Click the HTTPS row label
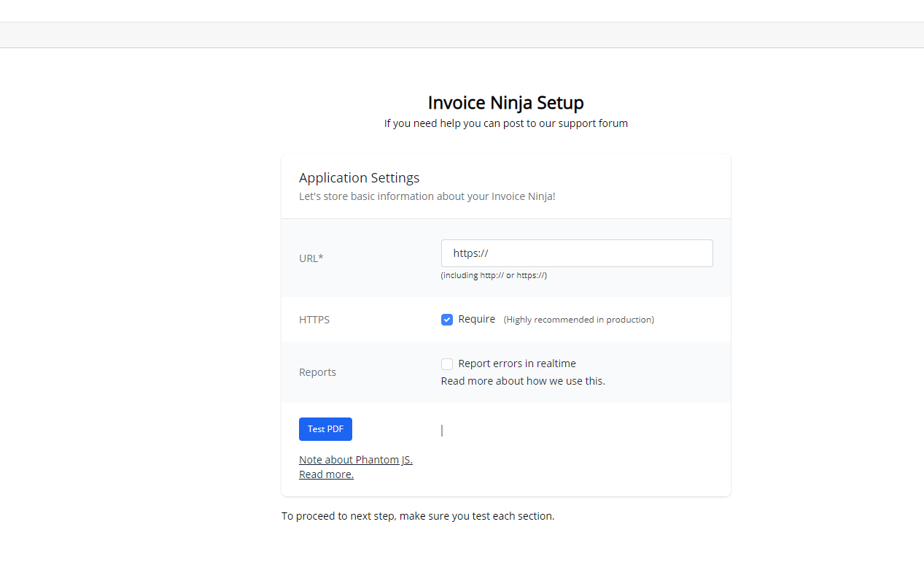The image size is (924, 581). click(314, 319)
